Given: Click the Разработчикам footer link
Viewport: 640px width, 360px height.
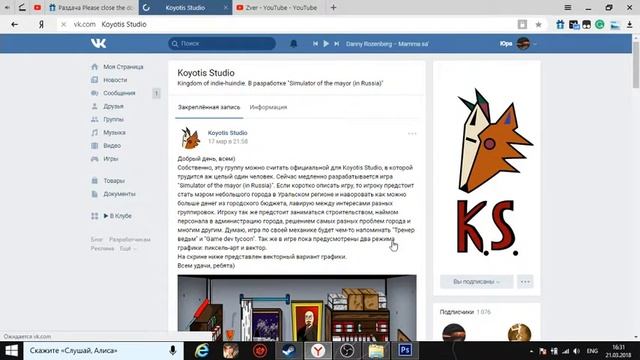Looking at the screenshot, I should (x=130, y=240).
